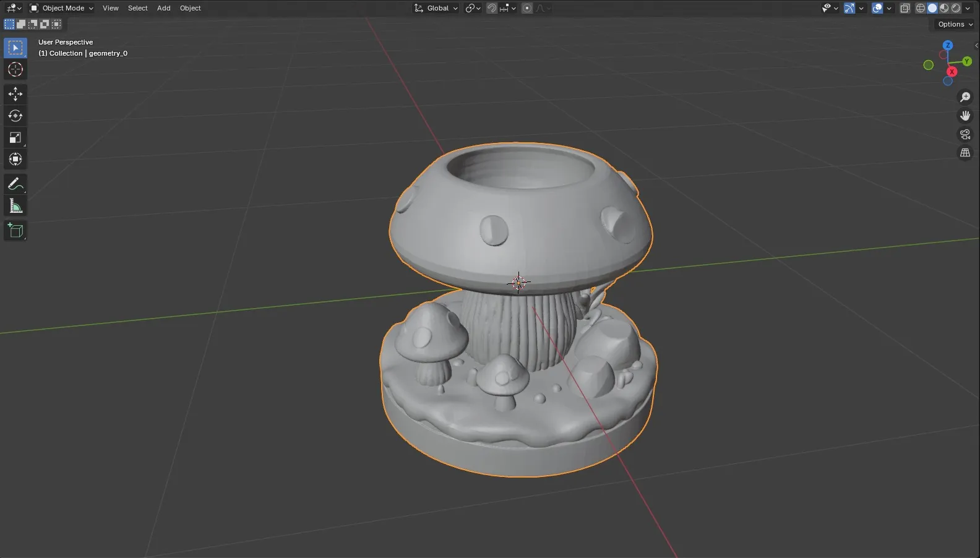Open the Select menu

137,8
